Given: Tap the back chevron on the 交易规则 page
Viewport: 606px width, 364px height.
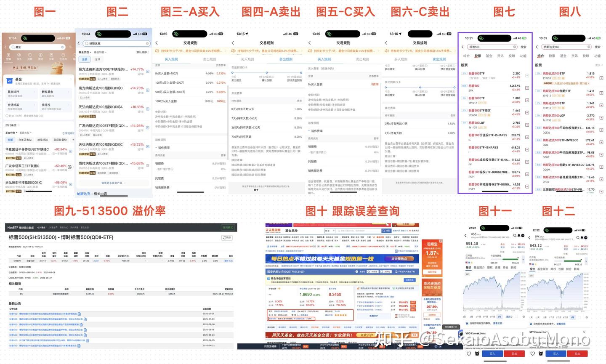Looking at the screenshot, I should [157, 43].
